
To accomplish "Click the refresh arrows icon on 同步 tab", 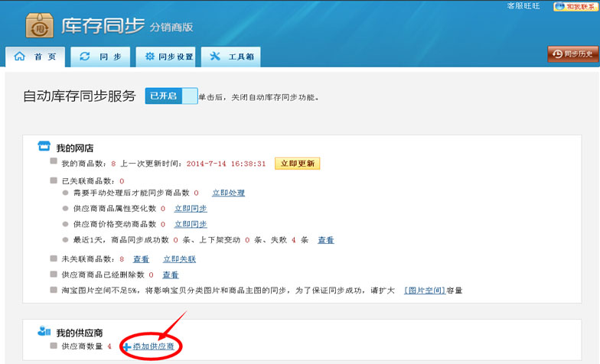I will pyautogui.click(x=84, y=57).
